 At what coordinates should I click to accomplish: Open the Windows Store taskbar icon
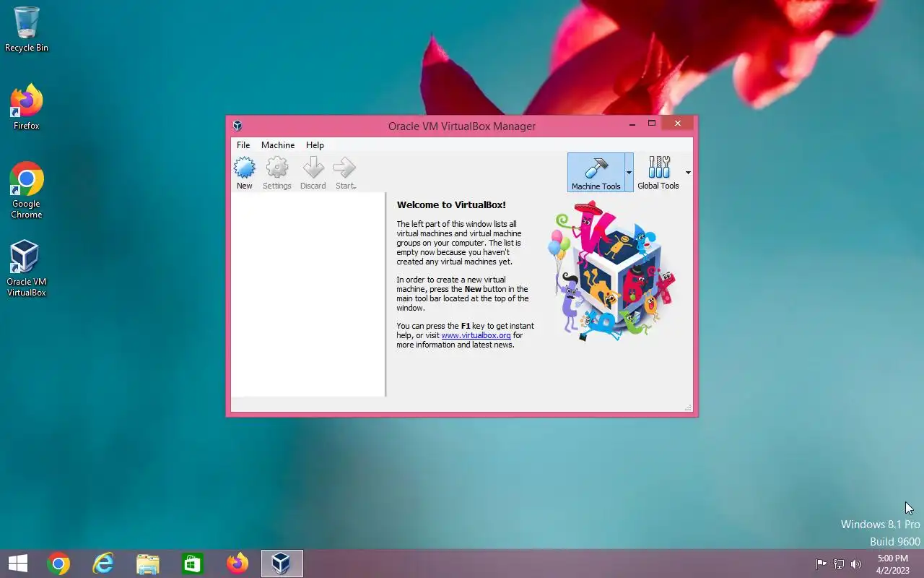click(x=193, y=564)
